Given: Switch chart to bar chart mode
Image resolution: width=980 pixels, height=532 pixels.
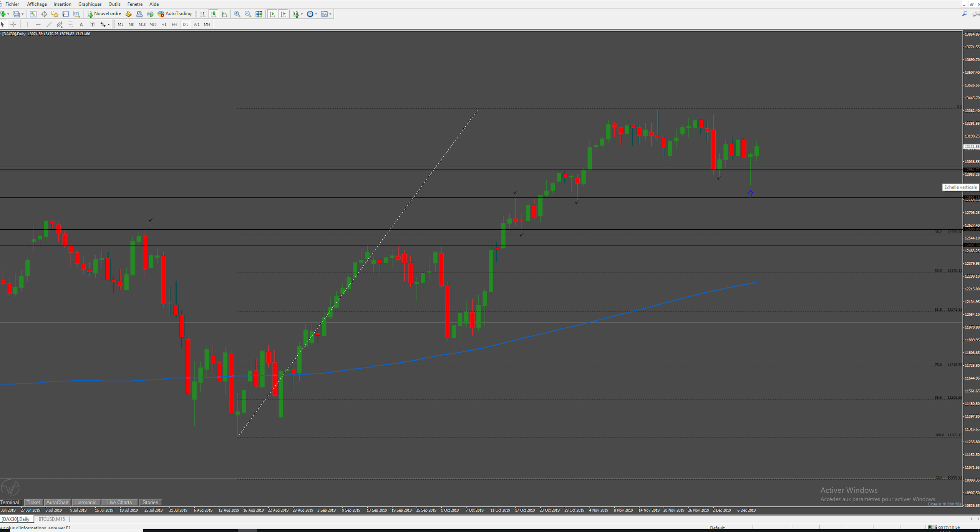Looking at the screenshot, I should [202, 14].
